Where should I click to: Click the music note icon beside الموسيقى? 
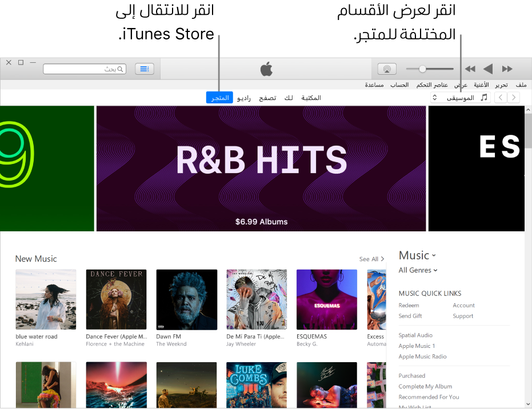click(483, 97)
